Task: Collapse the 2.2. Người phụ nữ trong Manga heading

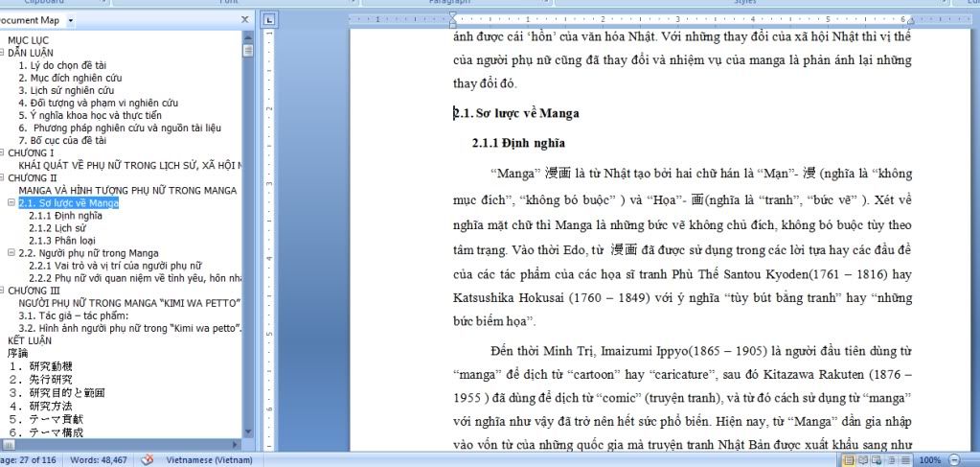Action: click(11, 253)
